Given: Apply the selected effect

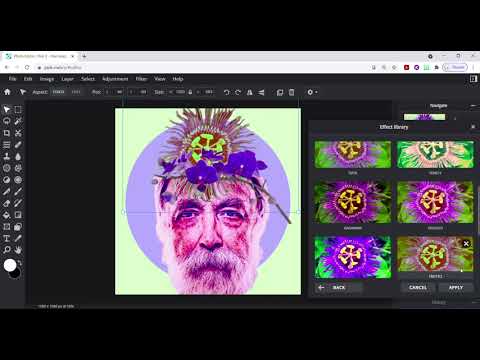Looking at the screenshot, I should point(456,287).
